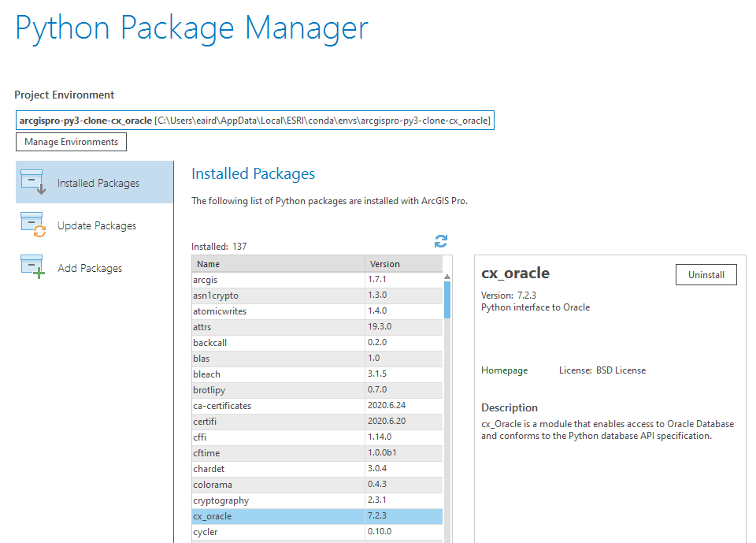This screenshot has width=756, height=543.
Task: Select the colorama package row
Action: [317, 485]
